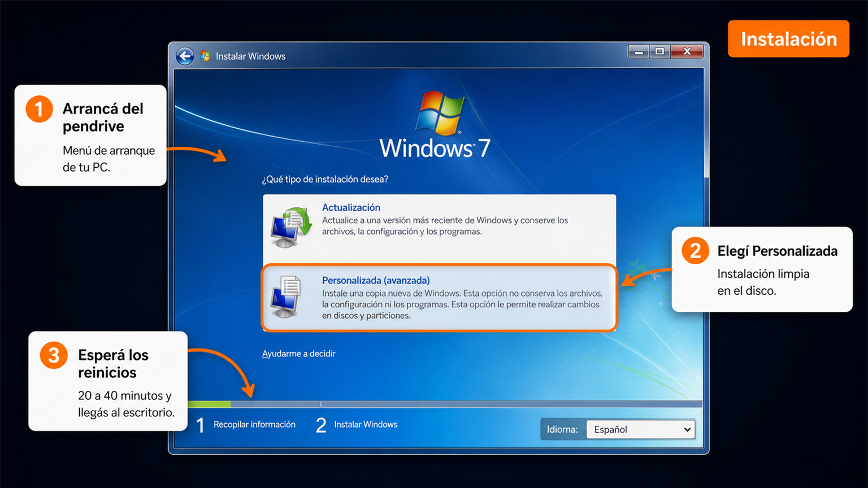Click the Windows 7 logo
This screenshot has width=868, height=488.
(435, 125)
